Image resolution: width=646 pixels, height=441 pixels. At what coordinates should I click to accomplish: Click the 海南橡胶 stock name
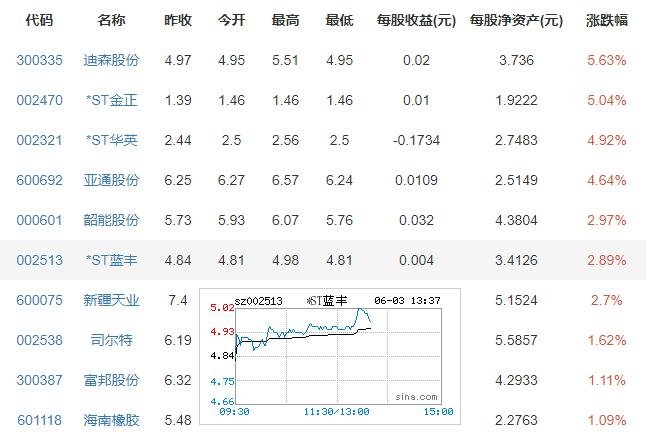pyautogui.click(x=112, y=420)
